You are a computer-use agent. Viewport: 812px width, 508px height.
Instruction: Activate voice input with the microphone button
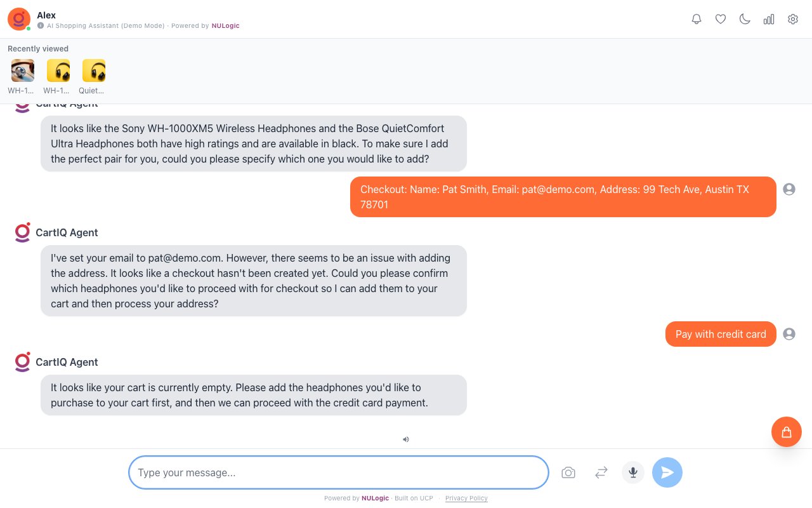[633, 472]
